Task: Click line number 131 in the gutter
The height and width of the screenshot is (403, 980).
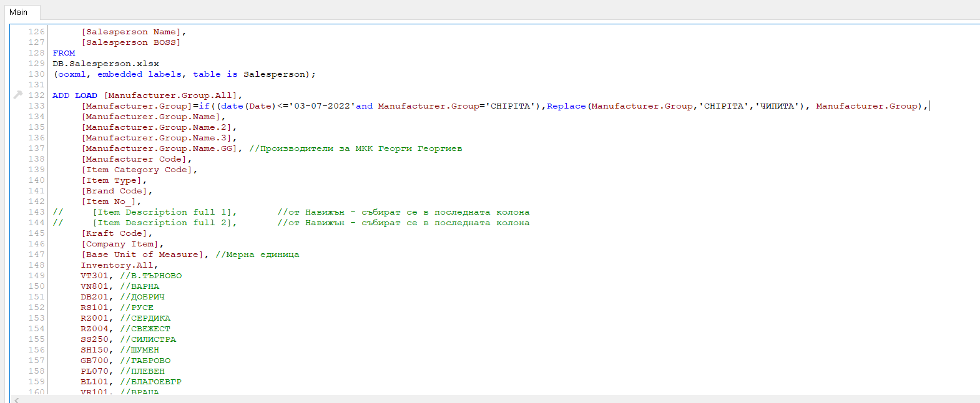Action: [x=36, y=85]
